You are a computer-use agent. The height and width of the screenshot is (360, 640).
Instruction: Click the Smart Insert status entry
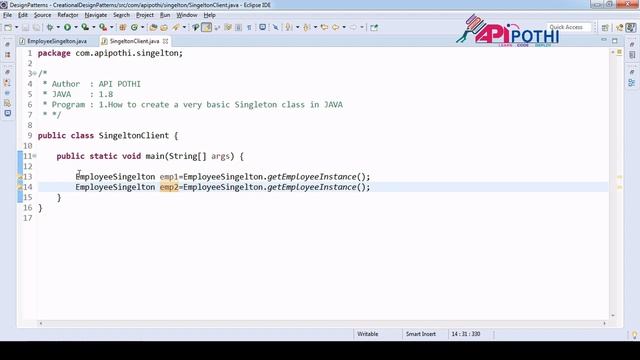click(x=421, y=334)
